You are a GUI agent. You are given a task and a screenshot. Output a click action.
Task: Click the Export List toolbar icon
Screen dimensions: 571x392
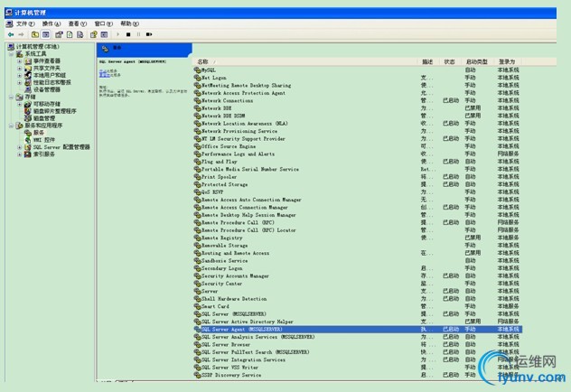pyautogui.click(x=80, y=34)
